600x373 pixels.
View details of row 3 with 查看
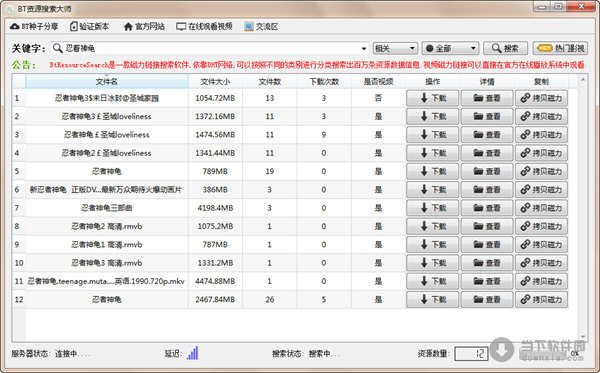[x=487, y=135]
